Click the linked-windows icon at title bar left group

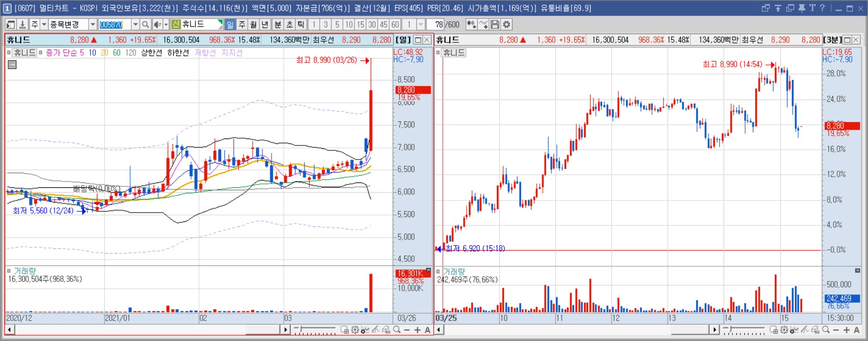pyautogui.click(x=766, y=8)
